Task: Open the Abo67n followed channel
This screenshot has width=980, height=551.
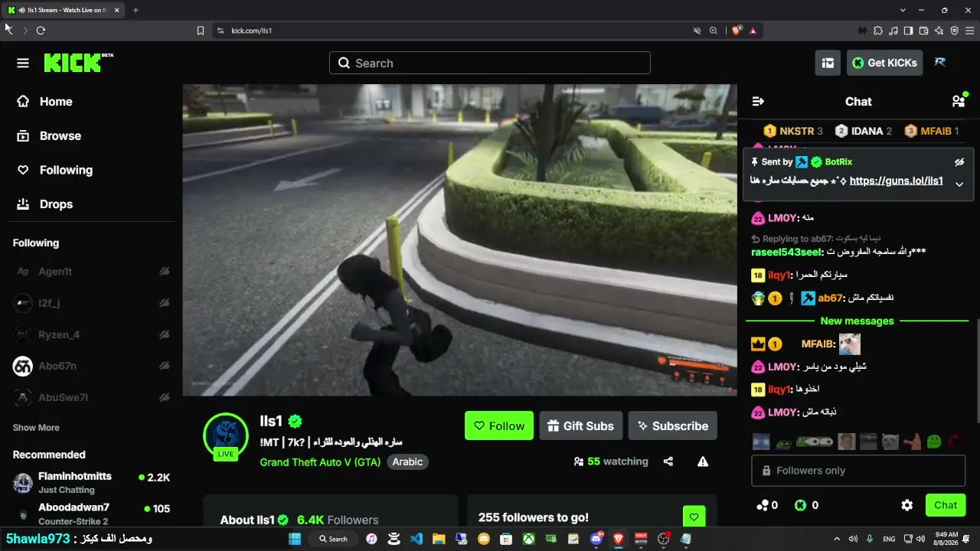Action: 91,366
